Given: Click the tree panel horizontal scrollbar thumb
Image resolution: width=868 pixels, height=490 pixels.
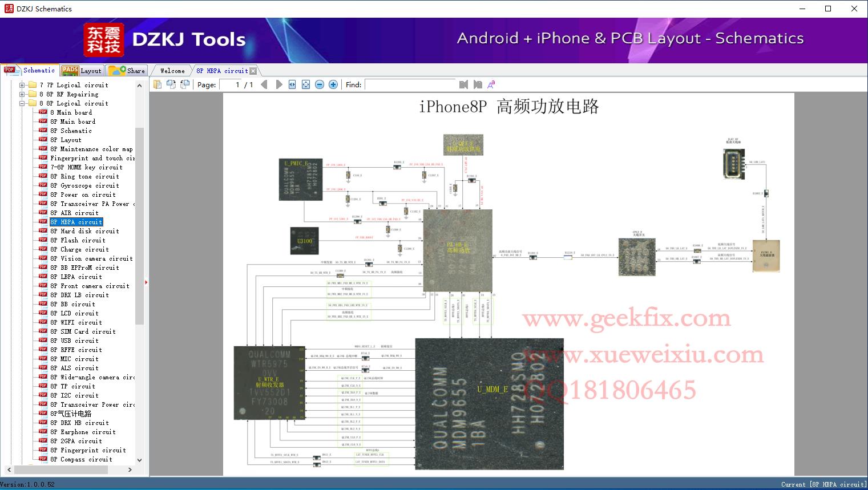Looking at the screenshot, I should click(x=60, y=469).
